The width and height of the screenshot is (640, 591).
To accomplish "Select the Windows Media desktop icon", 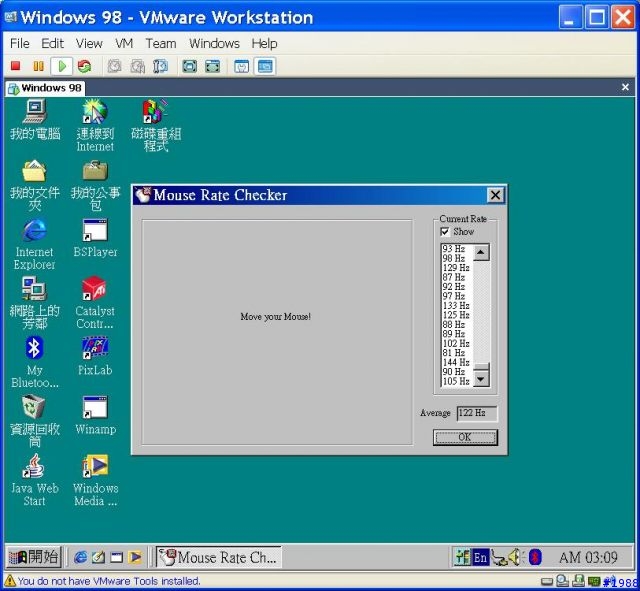I will 95,480.
